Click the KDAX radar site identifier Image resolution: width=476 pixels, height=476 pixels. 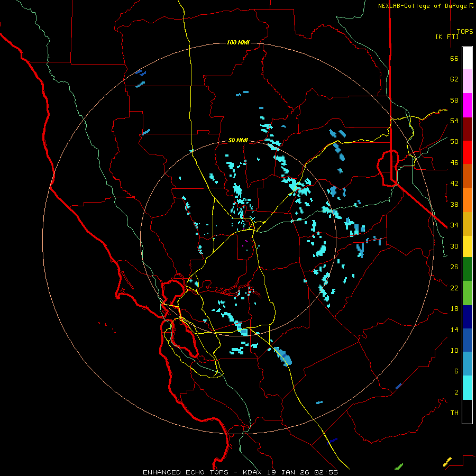253,472
